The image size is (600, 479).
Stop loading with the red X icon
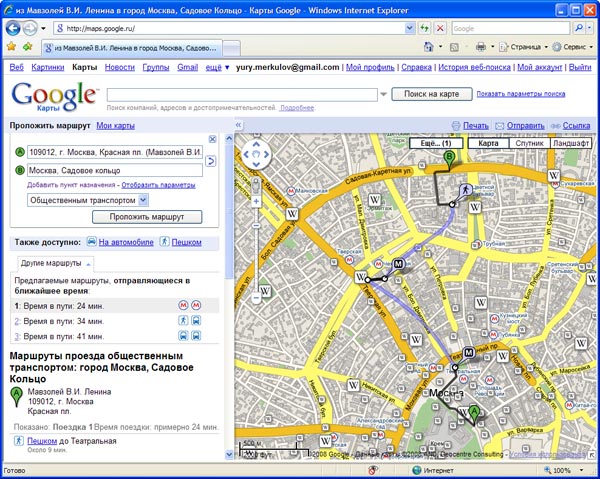coord(440,28)
